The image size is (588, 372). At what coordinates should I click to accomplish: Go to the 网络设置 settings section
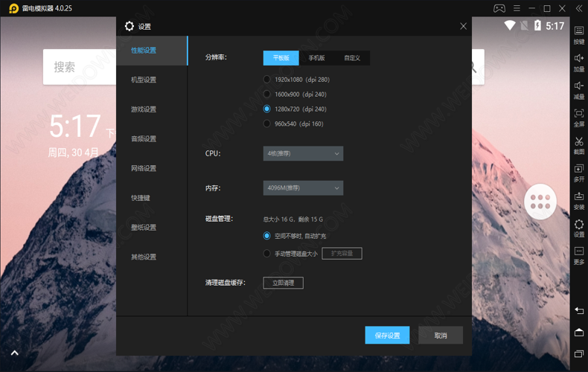[144, 169]
